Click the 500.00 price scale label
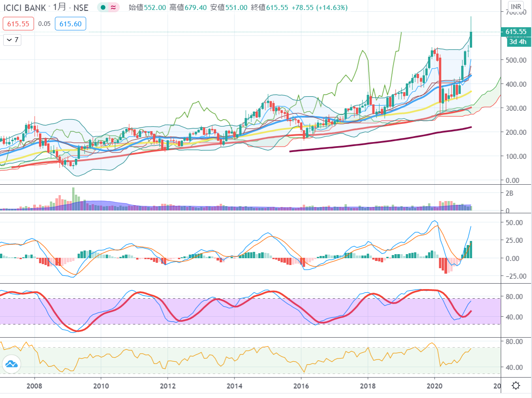Screen dimensions: 532x398 (516, 60)
